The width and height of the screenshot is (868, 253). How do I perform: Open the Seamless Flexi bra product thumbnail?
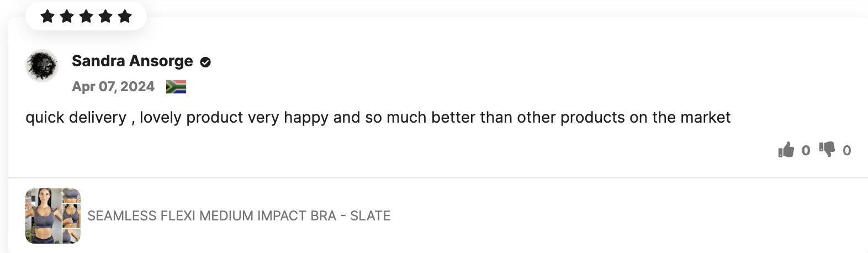click(x=53, y=216)
